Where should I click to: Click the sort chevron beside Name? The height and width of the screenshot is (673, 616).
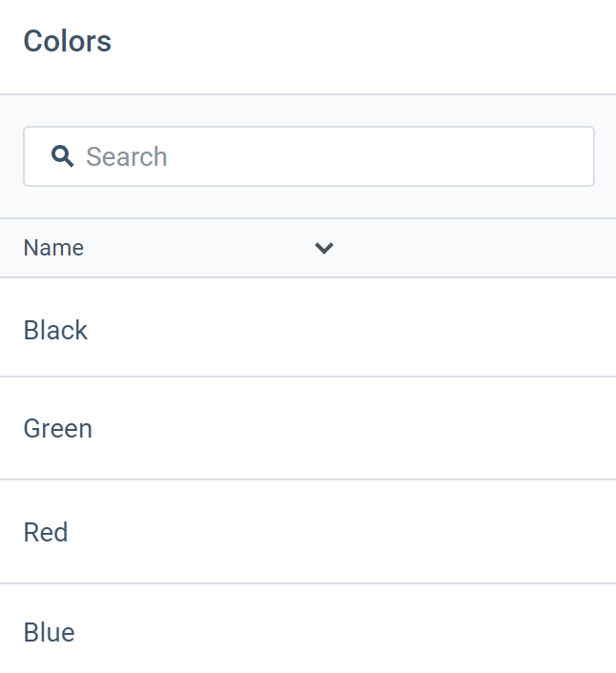tap(324, 249)
